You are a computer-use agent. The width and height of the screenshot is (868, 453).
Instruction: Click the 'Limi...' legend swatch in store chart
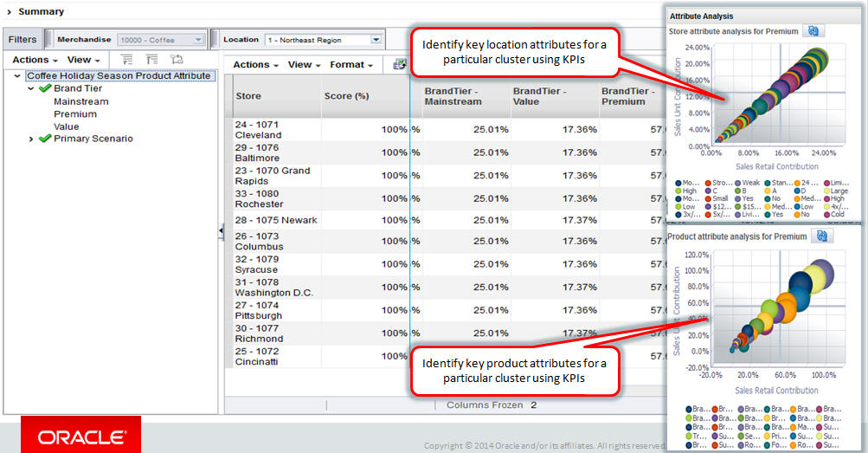[827, 183]
